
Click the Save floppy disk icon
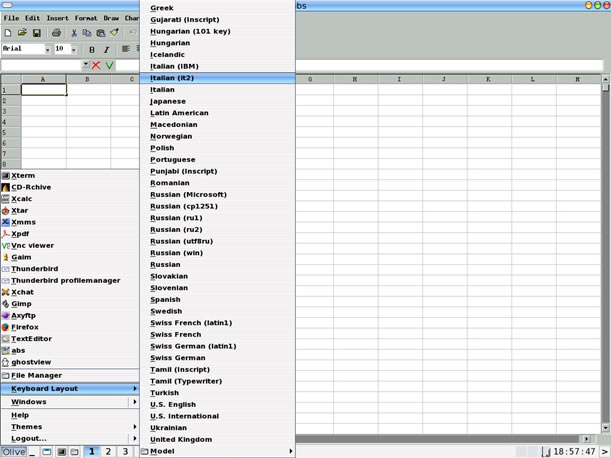[36, 33]
